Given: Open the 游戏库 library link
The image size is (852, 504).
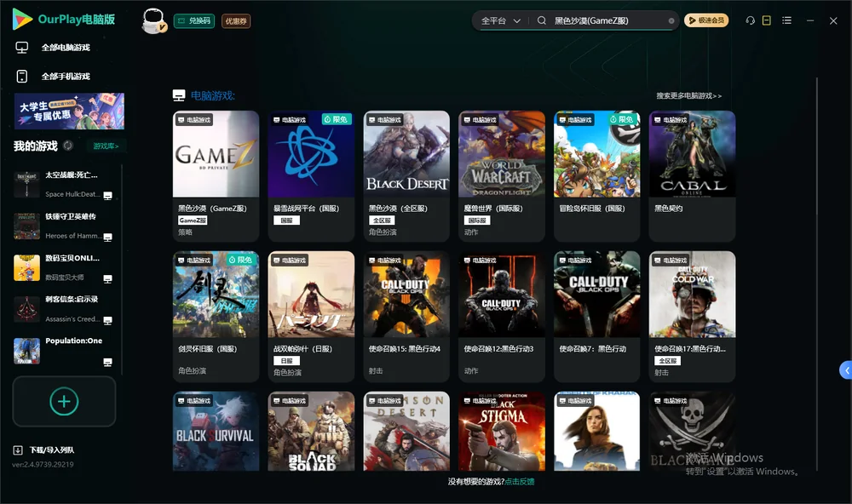Looking at the screenshot, I should (106, 146).
